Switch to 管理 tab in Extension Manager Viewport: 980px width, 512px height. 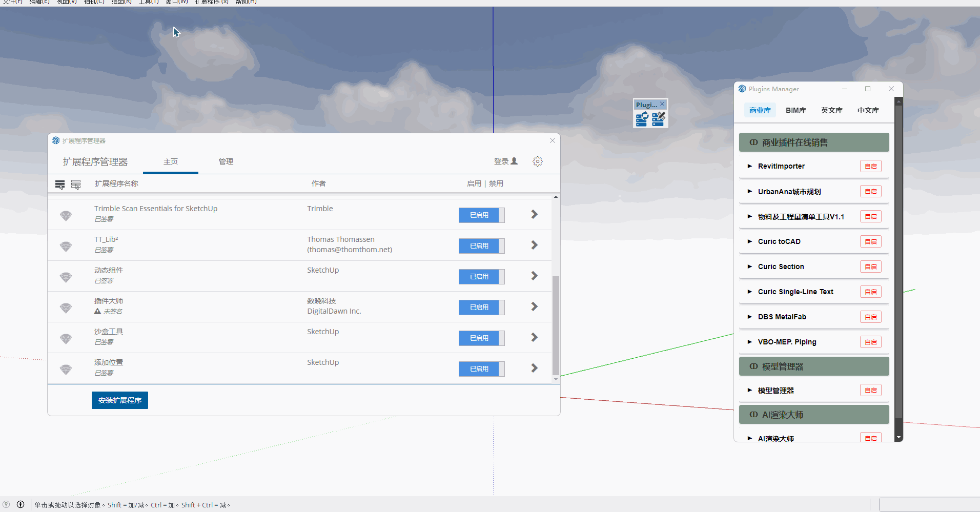point(226,161)
